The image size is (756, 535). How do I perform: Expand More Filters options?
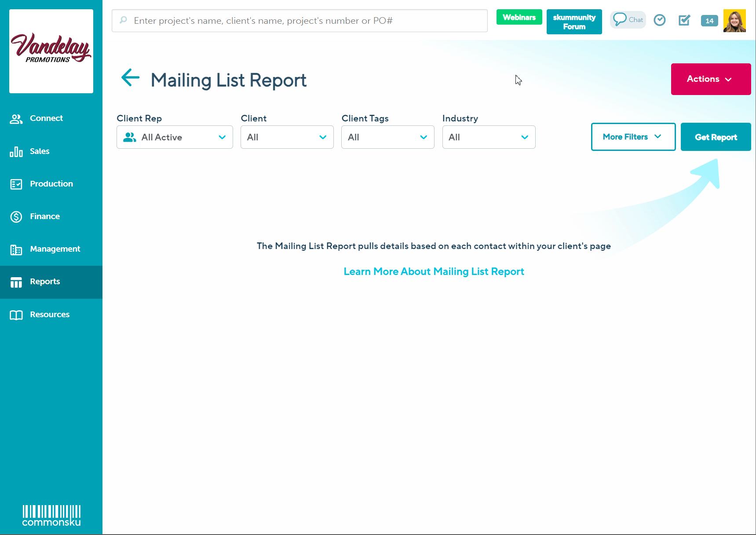point(633,137)
